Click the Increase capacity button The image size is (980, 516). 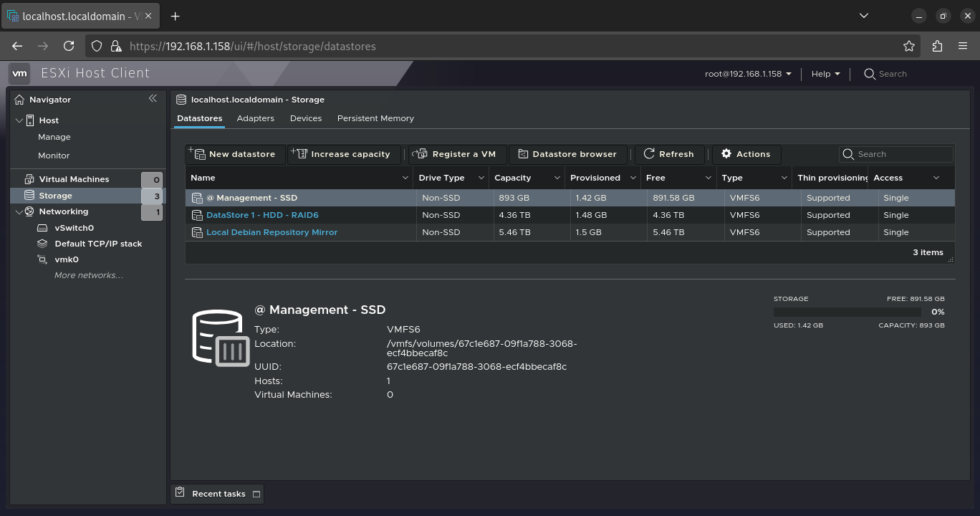point(345,154)
